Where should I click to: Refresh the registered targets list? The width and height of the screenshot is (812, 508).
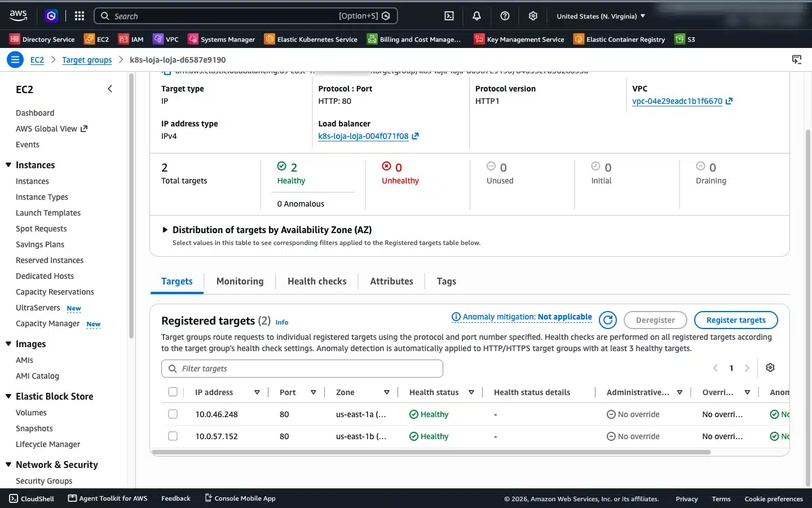tap(607, 320)
